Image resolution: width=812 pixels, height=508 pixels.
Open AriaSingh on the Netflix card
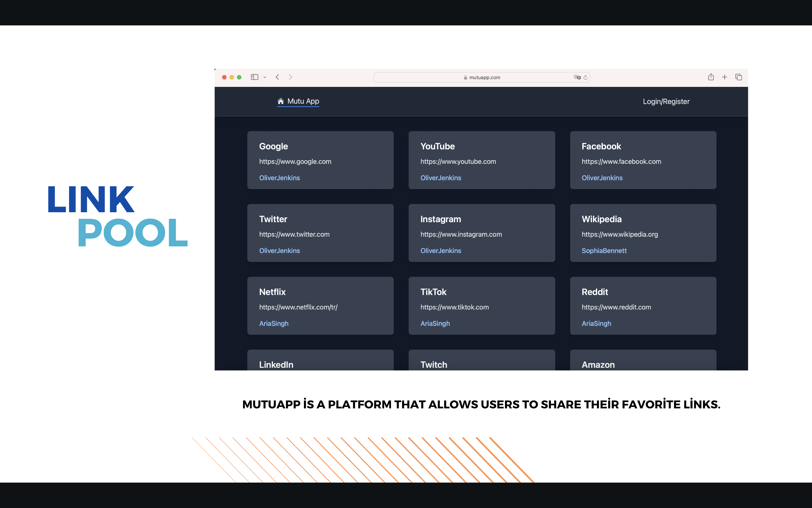[x=274, y=323]
